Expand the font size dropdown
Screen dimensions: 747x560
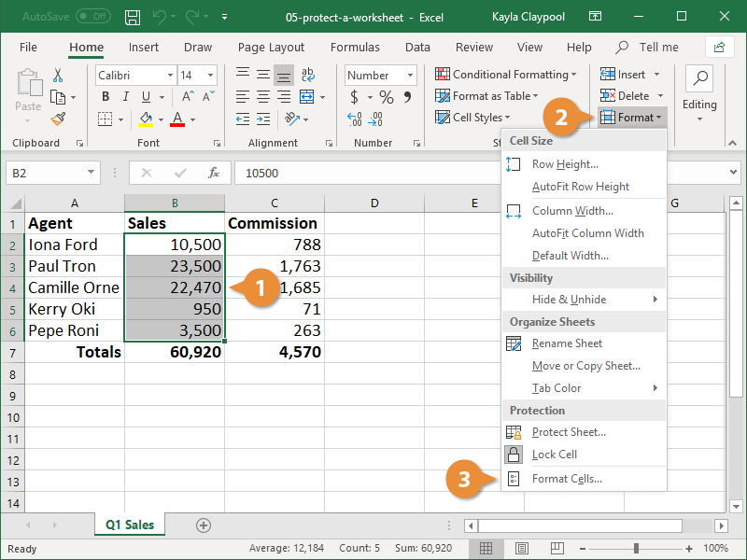click(x=210, y=75)
